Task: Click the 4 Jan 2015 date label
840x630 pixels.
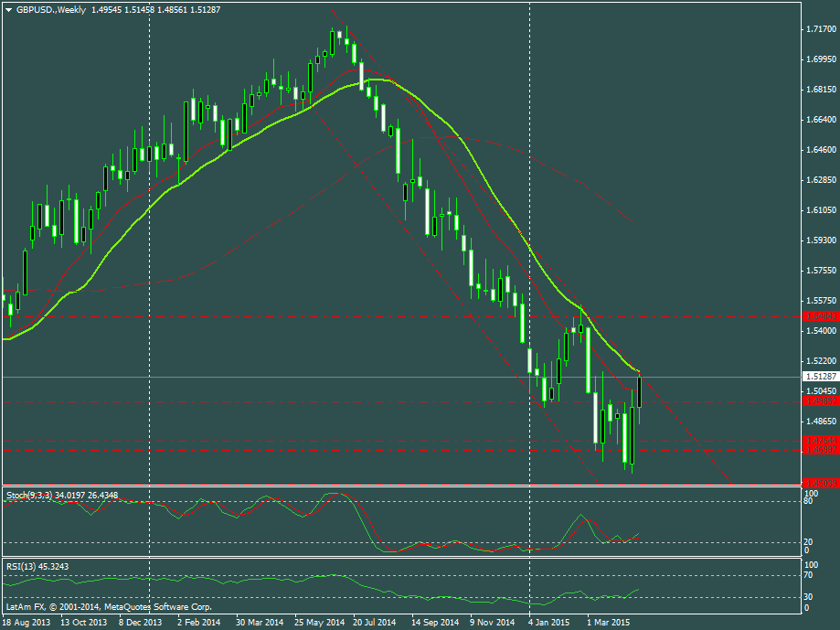Action: (549, 622)
